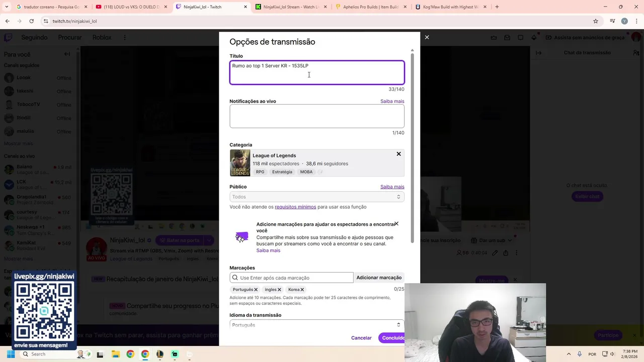Open the Seguindo nav tab
The height and width of the screenshot is (362, 644).
[34, 37]
